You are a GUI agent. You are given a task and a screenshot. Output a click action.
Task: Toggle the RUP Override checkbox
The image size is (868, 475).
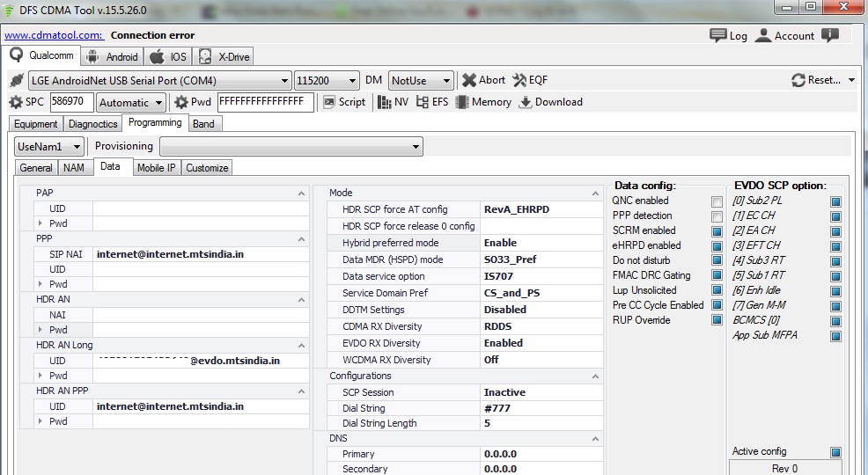pyautogui.click(x=717, y=319)
